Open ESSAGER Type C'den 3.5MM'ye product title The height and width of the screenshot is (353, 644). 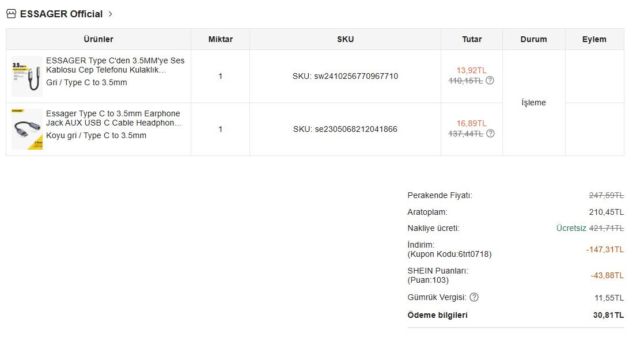coord(115,65)
